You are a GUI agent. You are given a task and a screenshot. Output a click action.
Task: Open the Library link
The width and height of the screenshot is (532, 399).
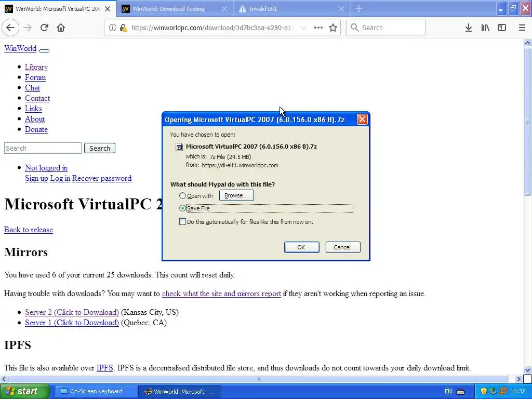tap(36, 67)
